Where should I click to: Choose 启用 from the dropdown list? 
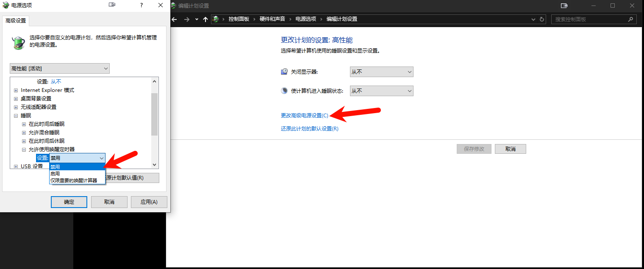point(77,174)
